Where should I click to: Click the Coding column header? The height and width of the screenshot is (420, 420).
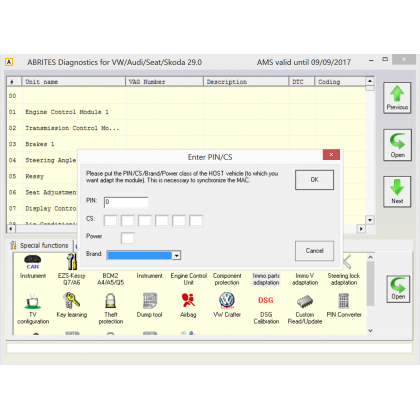(x=340, y=82)
